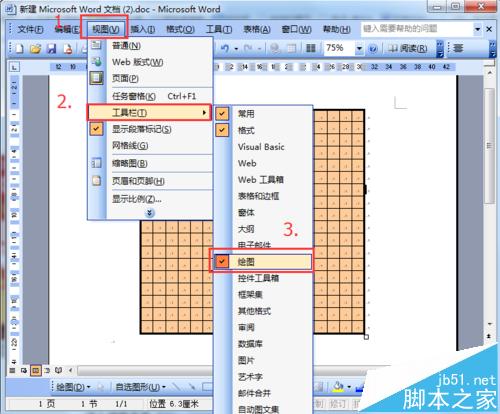Click the grayed Redo icon
The width and height of the screenshot is (500, 414).
coord(248,49)
